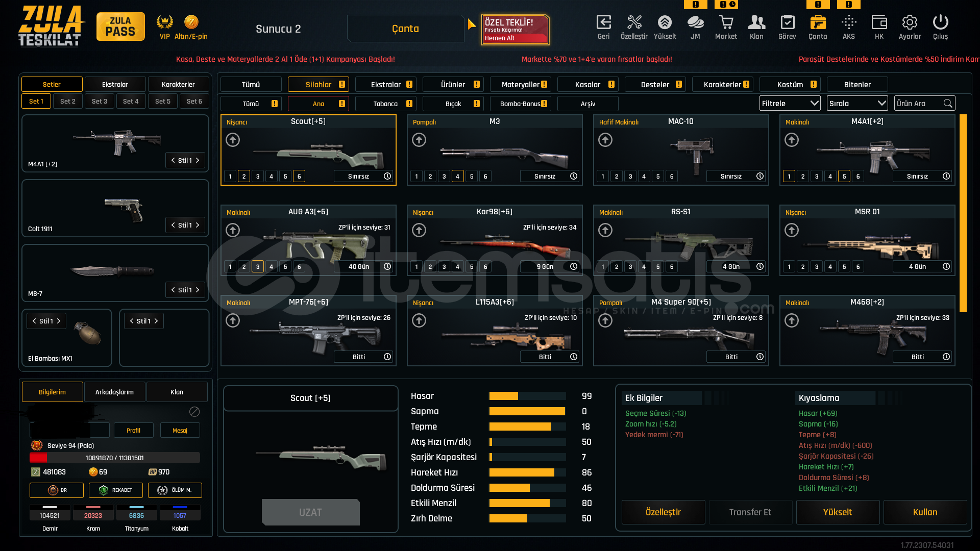Viewport: 980px width, 551px height.
Task: Click the Altın/E-pin coin icon
Action: (191, 22)
